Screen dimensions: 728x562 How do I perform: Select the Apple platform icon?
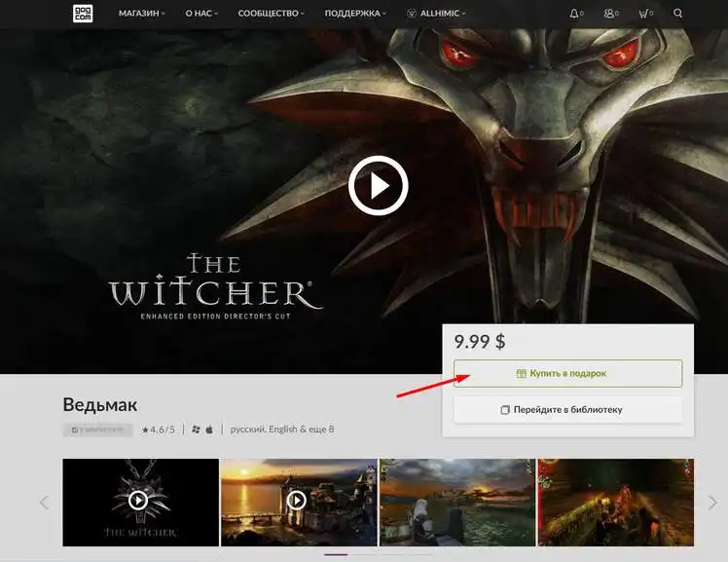[x=209, y=430]
